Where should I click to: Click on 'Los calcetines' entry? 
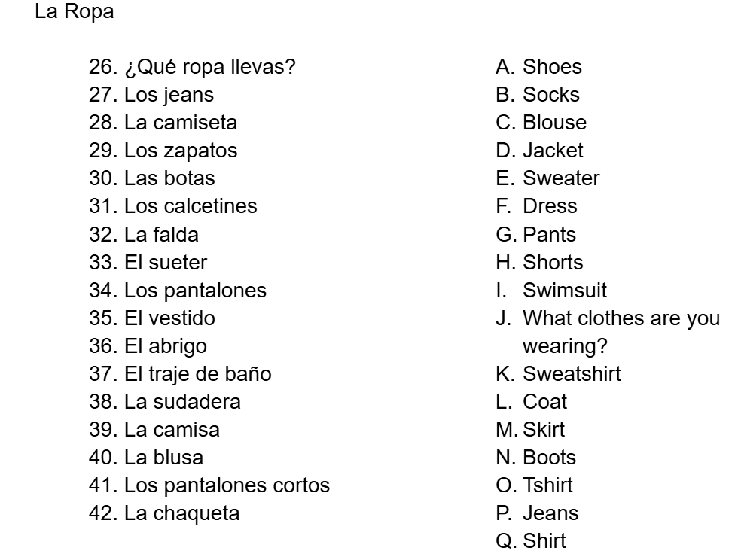click(x=190, y=206)
